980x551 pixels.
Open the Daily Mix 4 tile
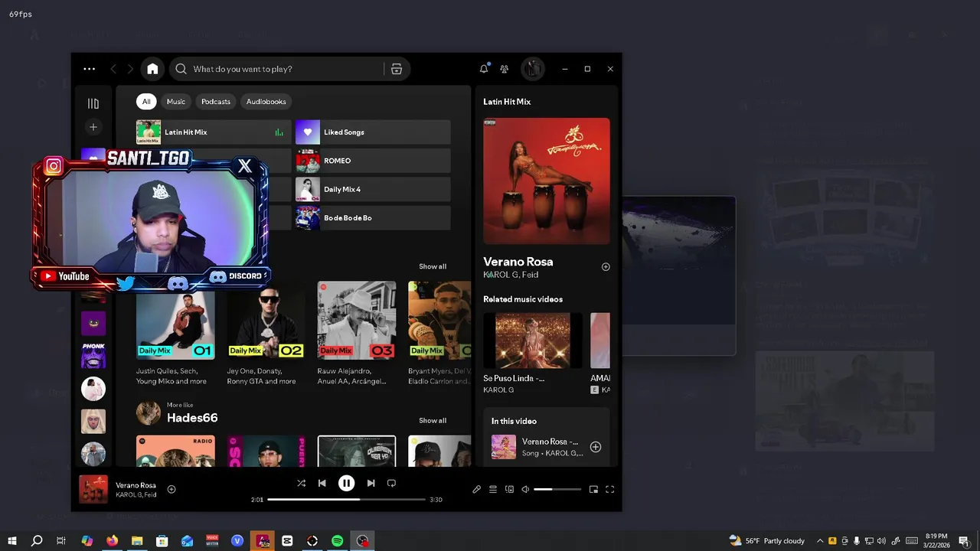click(373, 189)
